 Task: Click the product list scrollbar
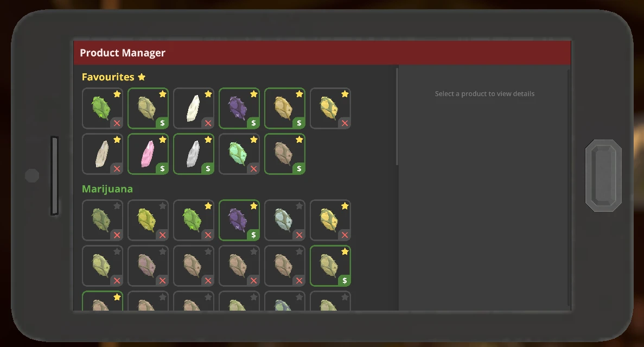397,117
